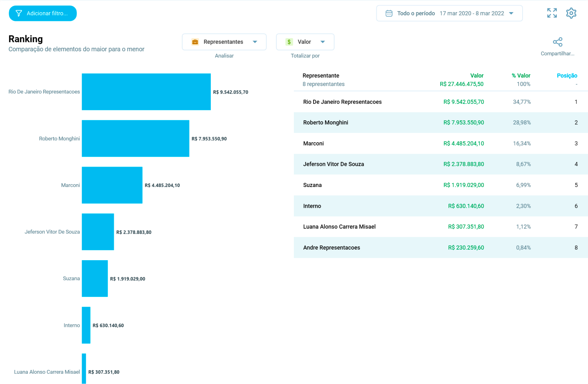Select Interno in the table
Image resolution: width=588 pixels, height=384 pixels.
tap(441, 206)
